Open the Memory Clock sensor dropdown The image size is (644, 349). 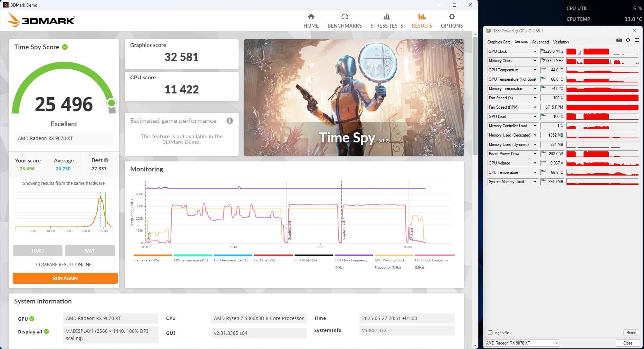(x=535, y=61)
